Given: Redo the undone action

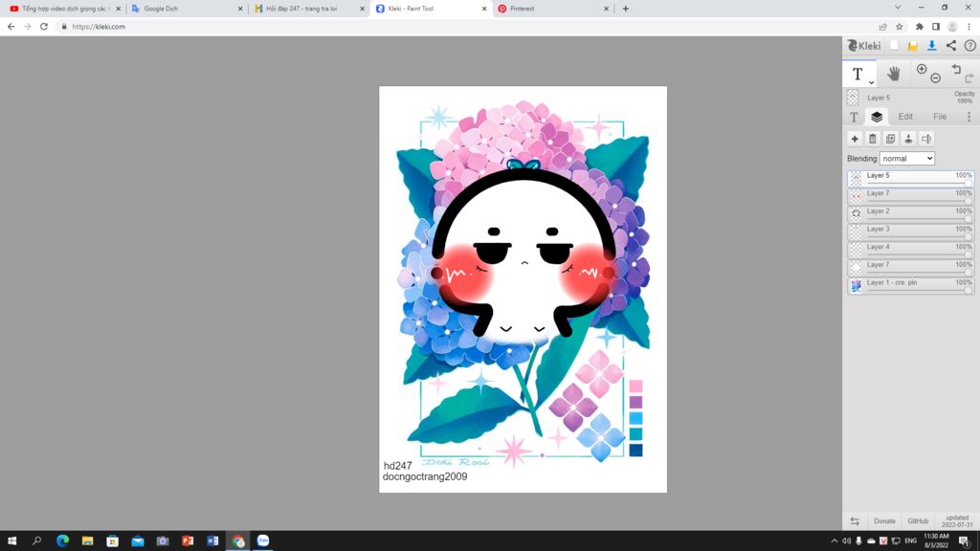Looking at the screenshot, I should [969, 78].
